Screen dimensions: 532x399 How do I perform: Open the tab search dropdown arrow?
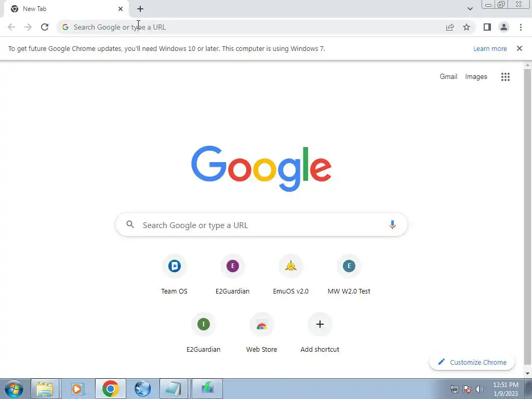[x=470, y=9]
